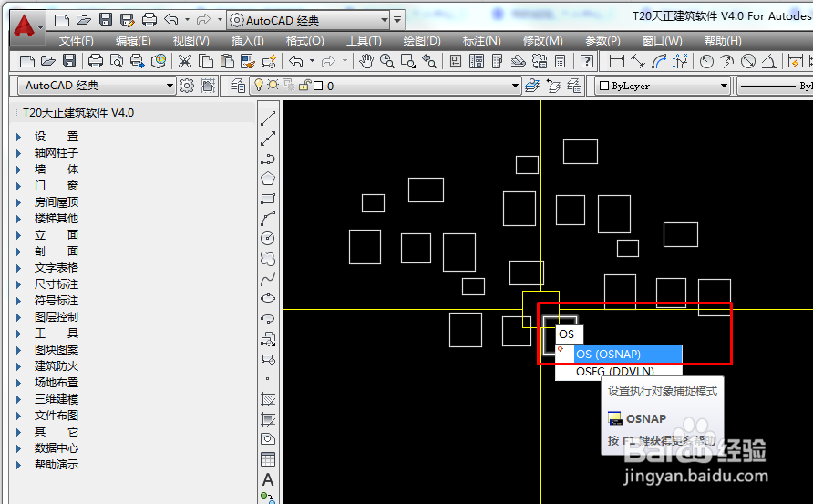
Task: Select the Arc draw tool
Action: coord(268,219)
